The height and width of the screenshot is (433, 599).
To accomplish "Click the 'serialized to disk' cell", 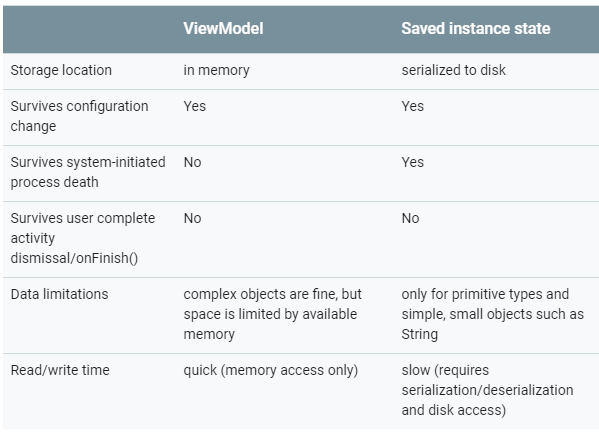I will pos(453,70).
